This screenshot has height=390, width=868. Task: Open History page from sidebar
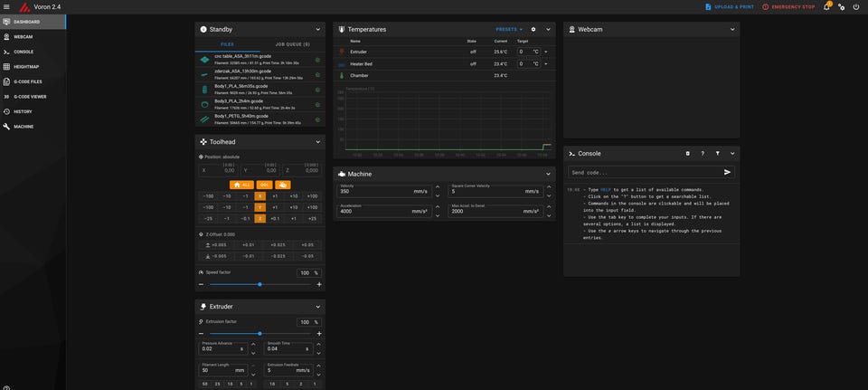33,111
